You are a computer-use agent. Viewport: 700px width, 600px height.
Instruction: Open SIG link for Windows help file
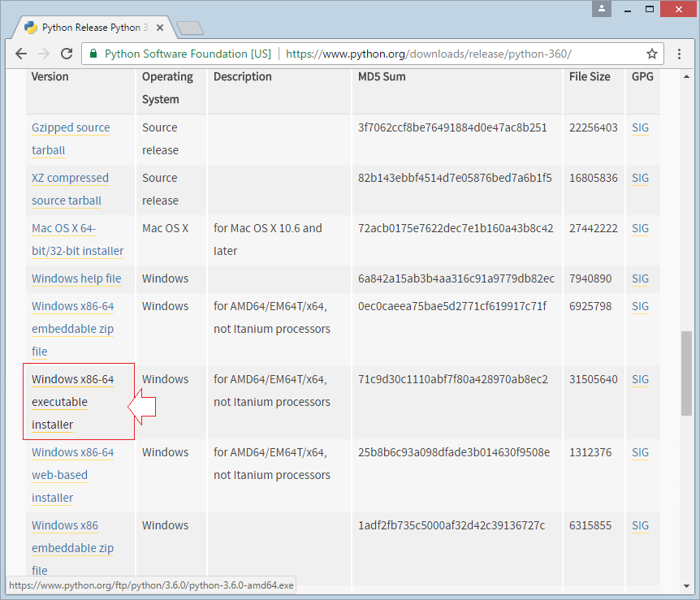[640, 278]
